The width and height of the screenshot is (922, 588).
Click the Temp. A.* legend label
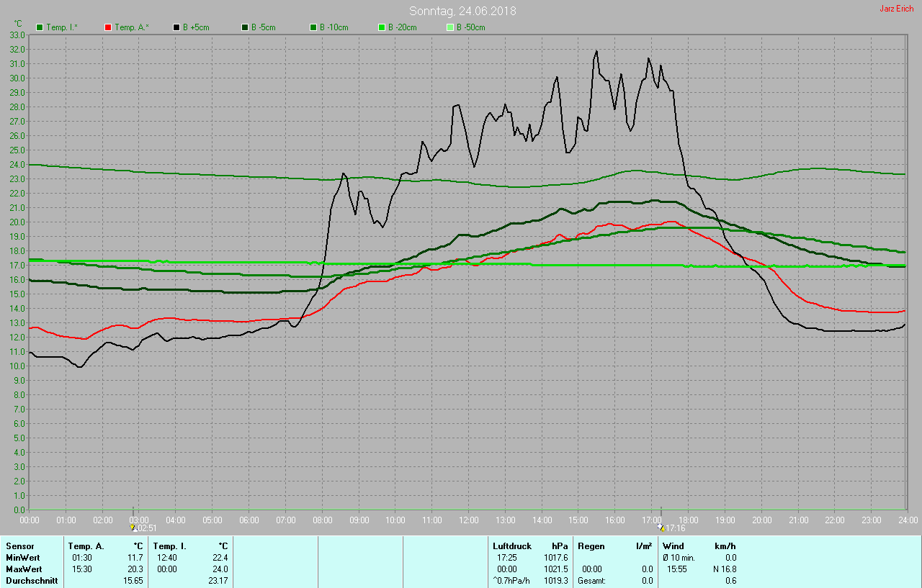pos(131,27)
